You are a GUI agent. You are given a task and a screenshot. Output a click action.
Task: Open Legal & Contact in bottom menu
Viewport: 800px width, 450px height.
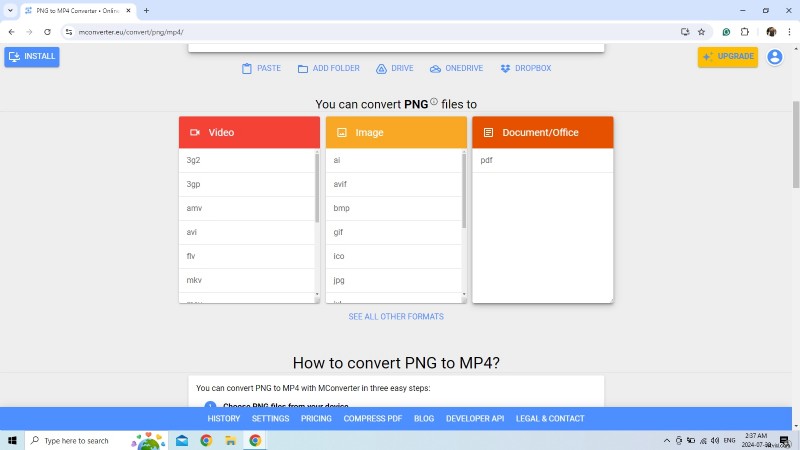point(550,418)
